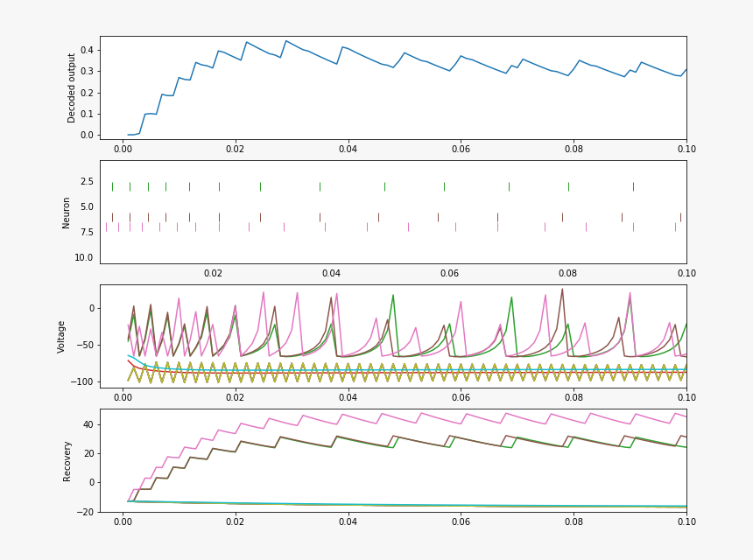The height and width of the screenshot is (560, 753).
Task: Pick x-tick 0.04 under the Voltage plot
Action: [x=348, y=398]
